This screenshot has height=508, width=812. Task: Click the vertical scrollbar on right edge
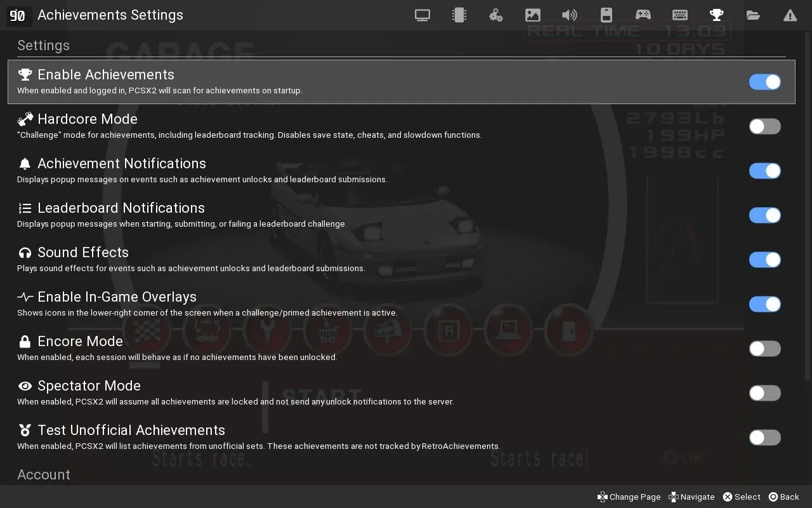point(808,206)
